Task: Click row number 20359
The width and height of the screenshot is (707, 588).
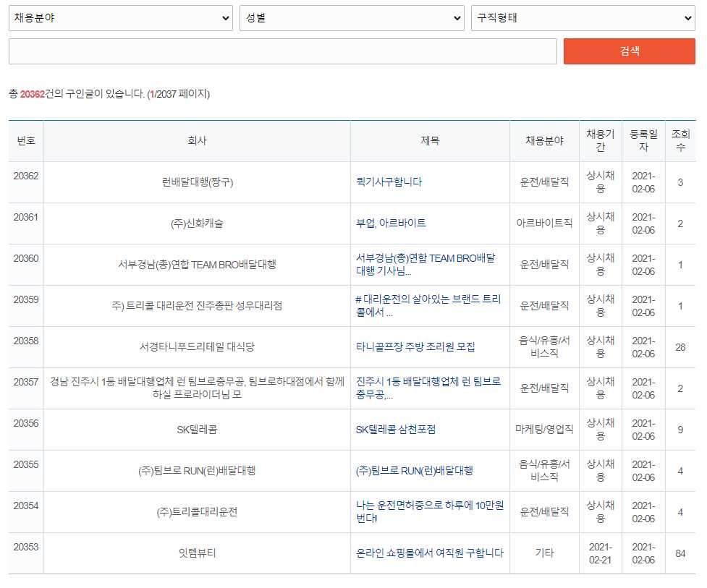Action: pos(26,299)
